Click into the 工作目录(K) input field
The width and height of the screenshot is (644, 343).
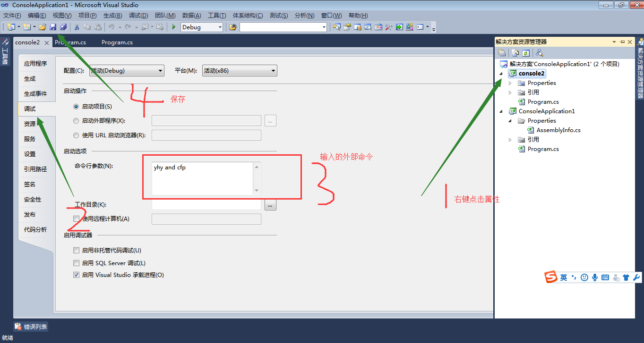(206, 205)
